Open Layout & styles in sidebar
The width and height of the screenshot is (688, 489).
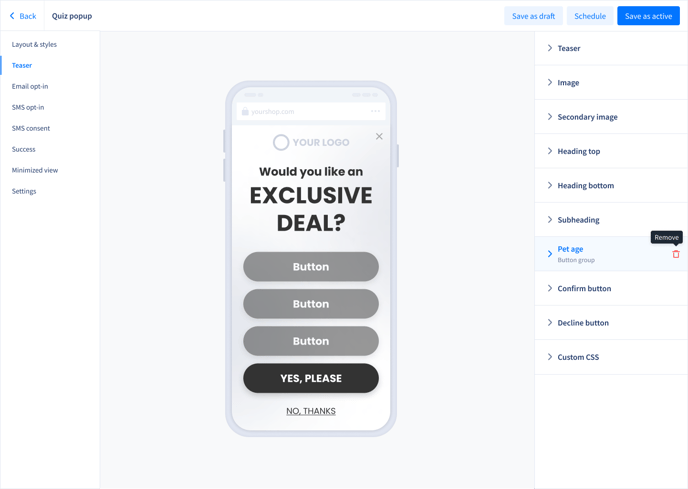(x=34, y=44)
